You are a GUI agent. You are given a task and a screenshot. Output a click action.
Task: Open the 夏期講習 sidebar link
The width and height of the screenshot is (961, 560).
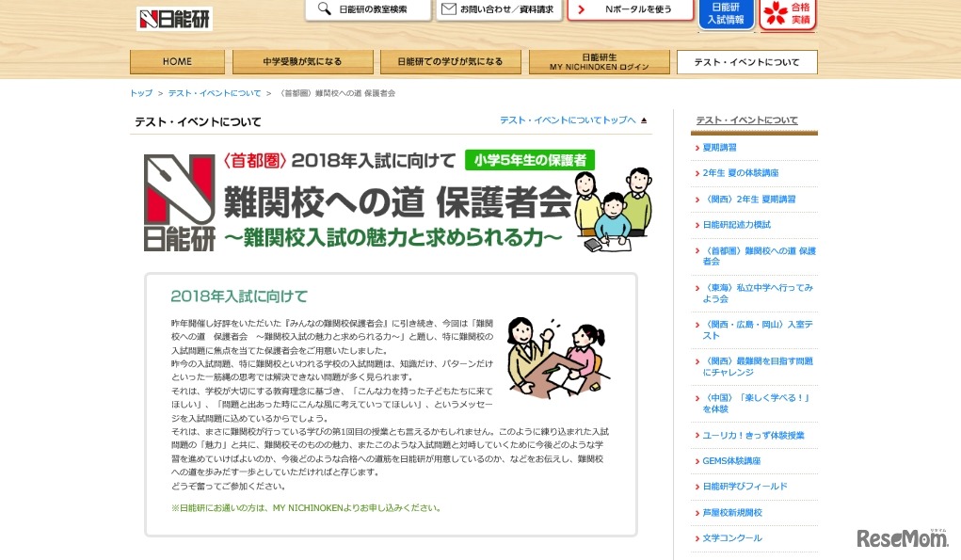click(x=718, y=147)
